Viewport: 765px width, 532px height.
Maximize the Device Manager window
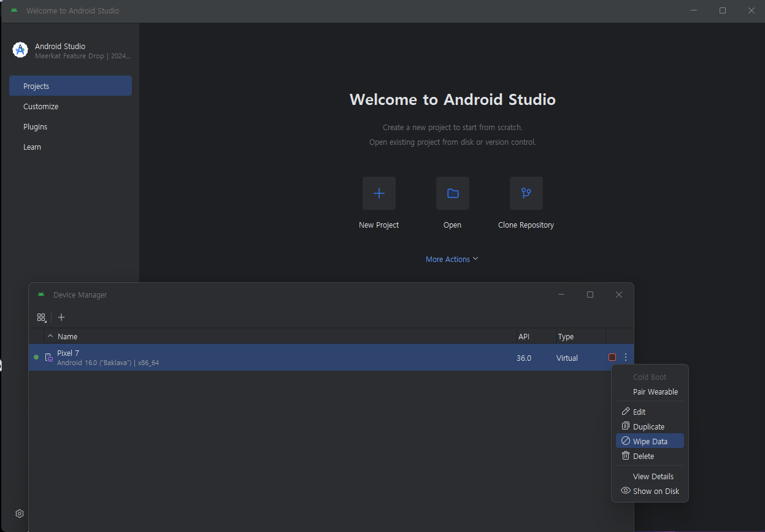click(590, 295)
